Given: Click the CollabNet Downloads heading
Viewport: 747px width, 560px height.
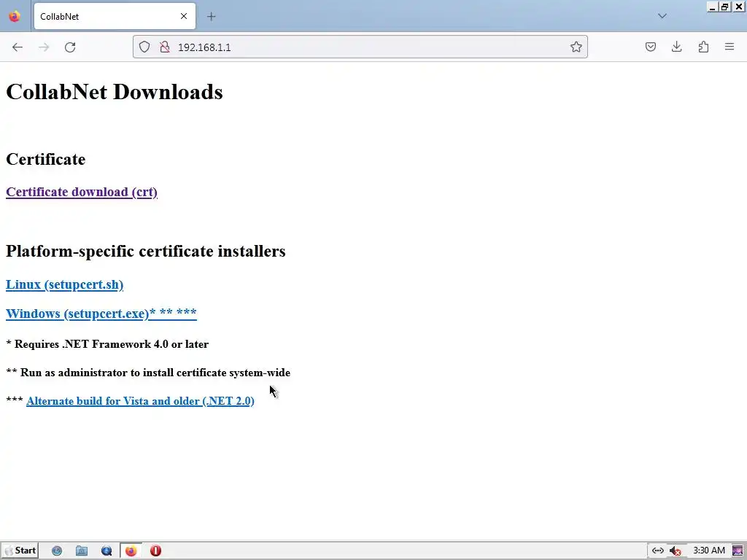Looking at the screenshot, I should point(115,91).
